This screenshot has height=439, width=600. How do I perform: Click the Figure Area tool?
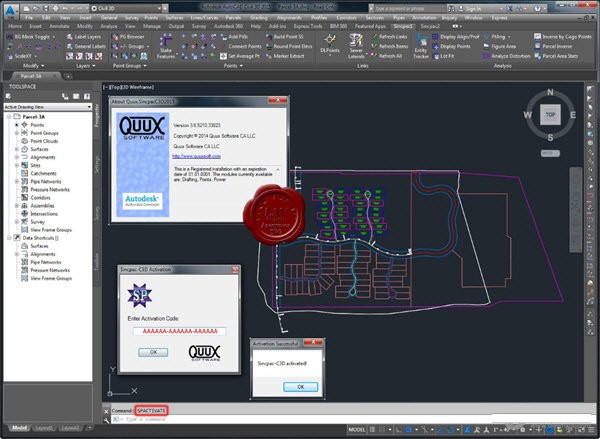[499, 46]
